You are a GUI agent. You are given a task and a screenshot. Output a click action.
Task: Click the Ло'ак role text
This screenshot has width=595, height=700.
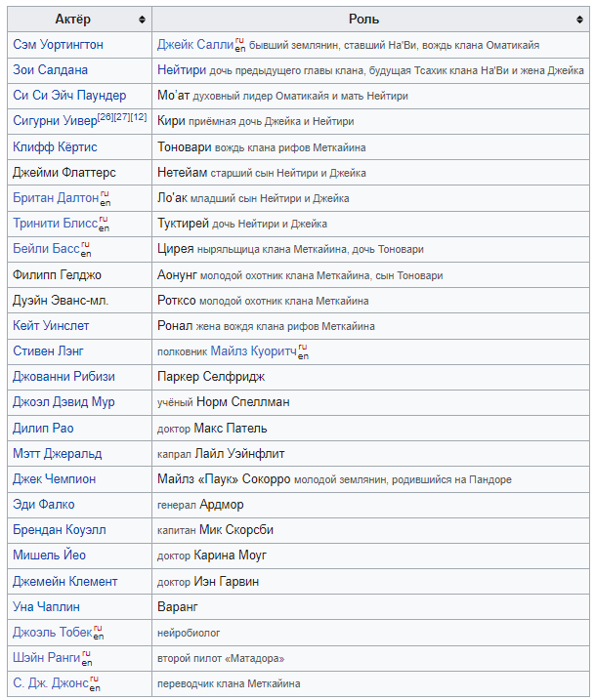(x=172, y=198)
